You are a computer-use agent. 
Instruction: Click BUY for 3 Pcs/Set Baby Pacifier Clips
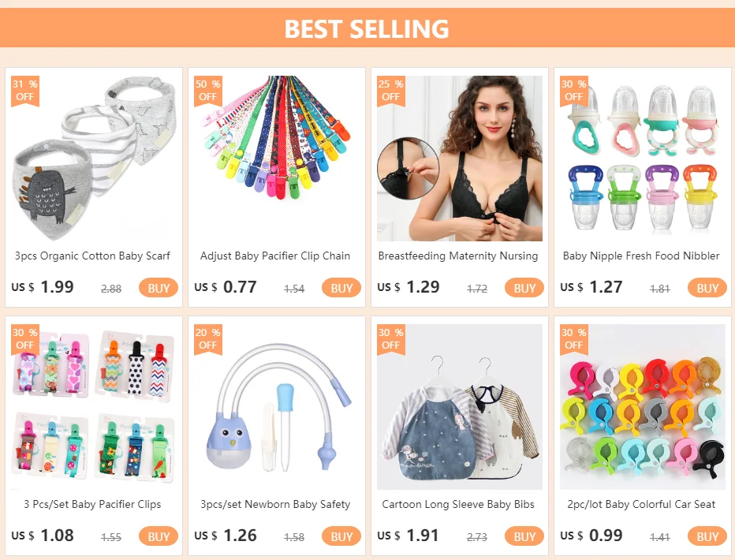click(159, 536)
